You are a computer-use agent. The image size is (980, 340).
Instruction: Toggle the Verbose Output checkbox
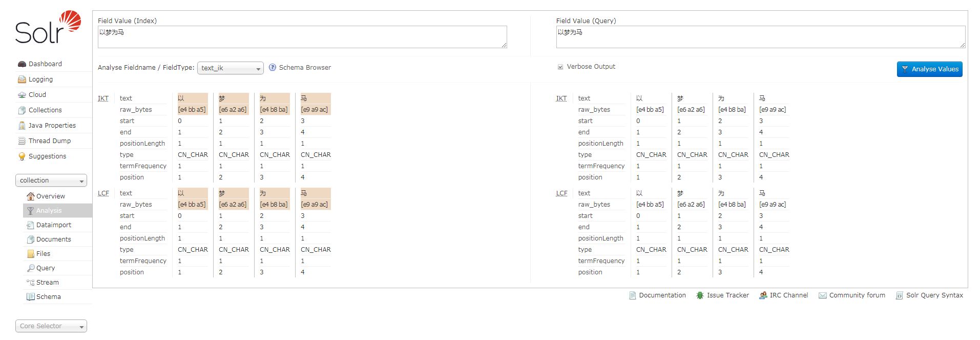coord(560,67)
